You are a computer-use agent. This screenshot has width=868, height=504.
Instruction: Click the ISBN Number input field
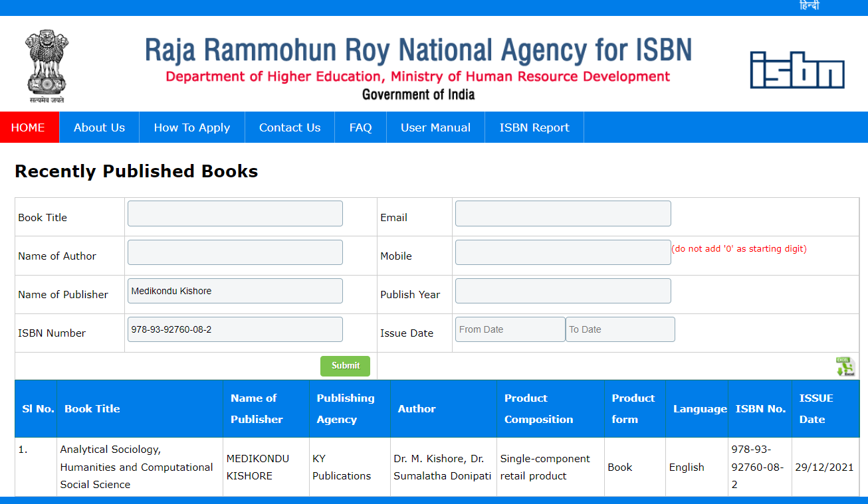235,329
